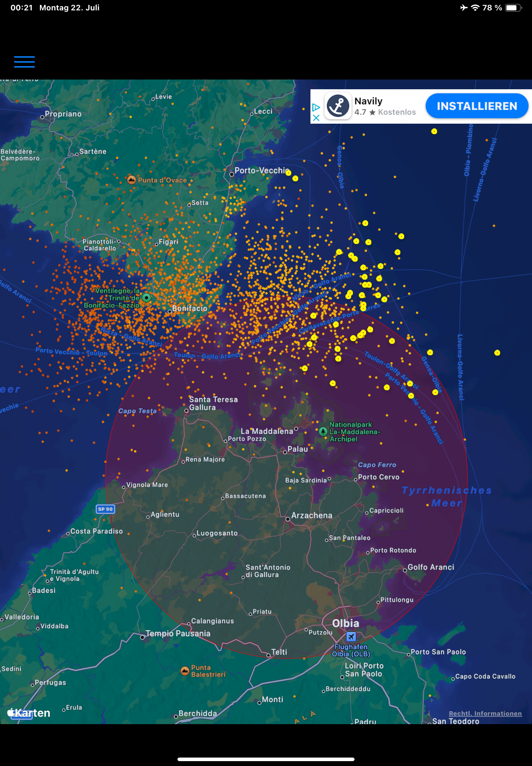Tap the Olbia airport icon
Viewport: 532px width, 766px height.
[x=351, y=636]
